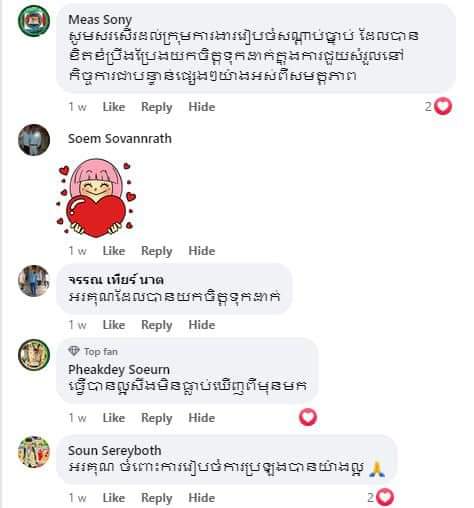The image size is (474, 508).
Task: Reply to Soun Sereyboth's comment
Action: click(157, 498)
